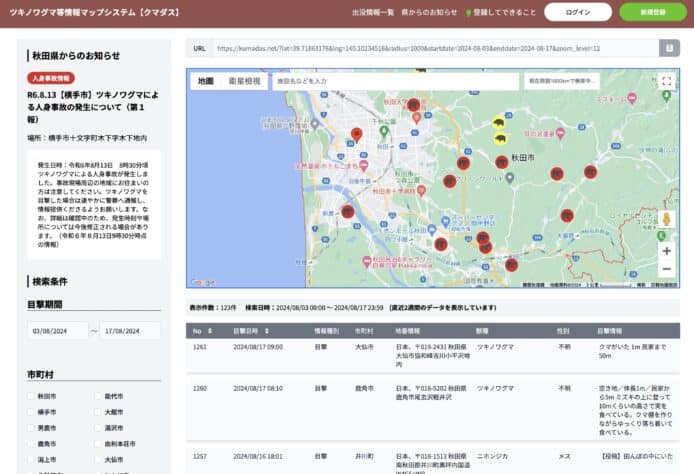Click the orange location pin on map
The image size is (694, 474).
356,134
